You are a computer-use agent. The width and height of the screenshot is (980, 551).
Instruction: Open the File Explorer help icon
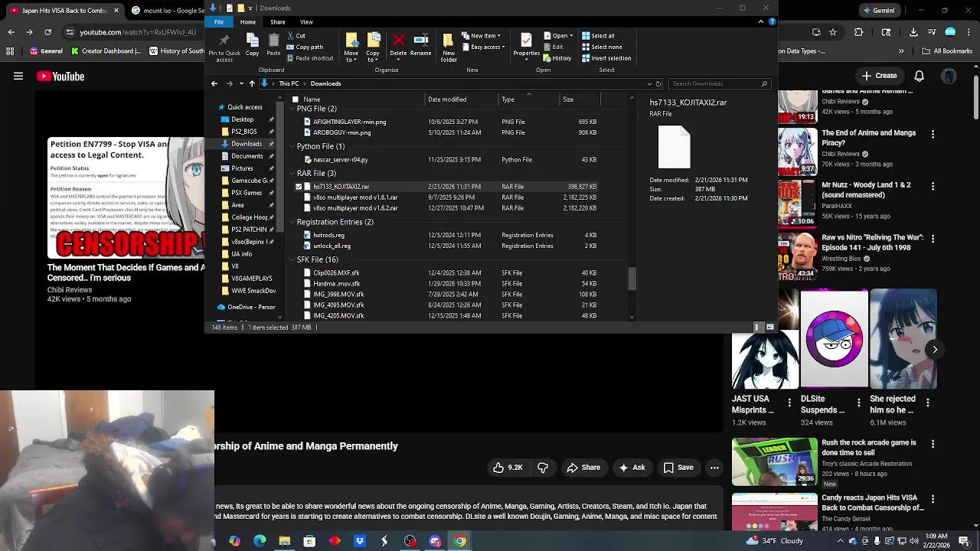[x=772, y=21]
